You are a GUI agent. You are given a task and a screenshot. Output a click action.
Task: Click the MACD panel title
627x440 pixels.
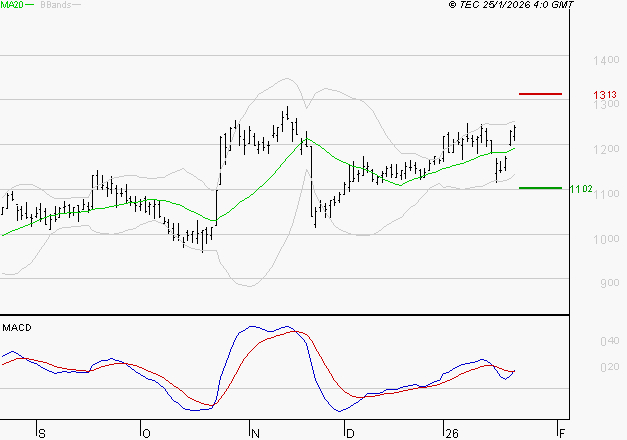click(17, 328)
